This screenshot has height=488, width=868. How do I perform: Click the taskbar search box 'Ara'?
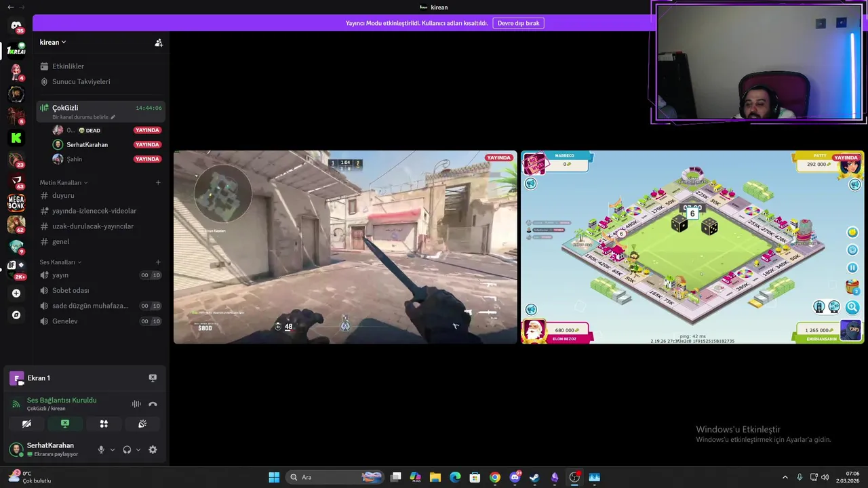(336, 477)
